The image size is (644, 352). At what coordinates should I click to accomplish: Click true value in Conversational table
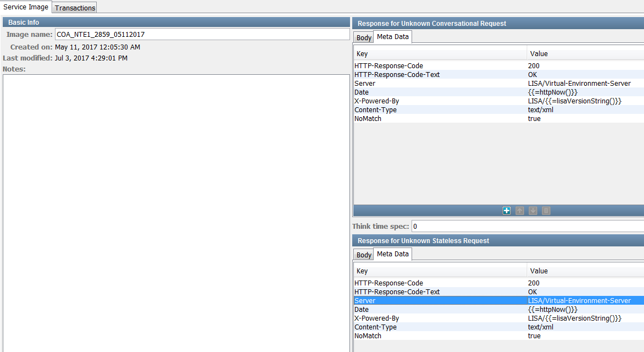coord(534,118)
